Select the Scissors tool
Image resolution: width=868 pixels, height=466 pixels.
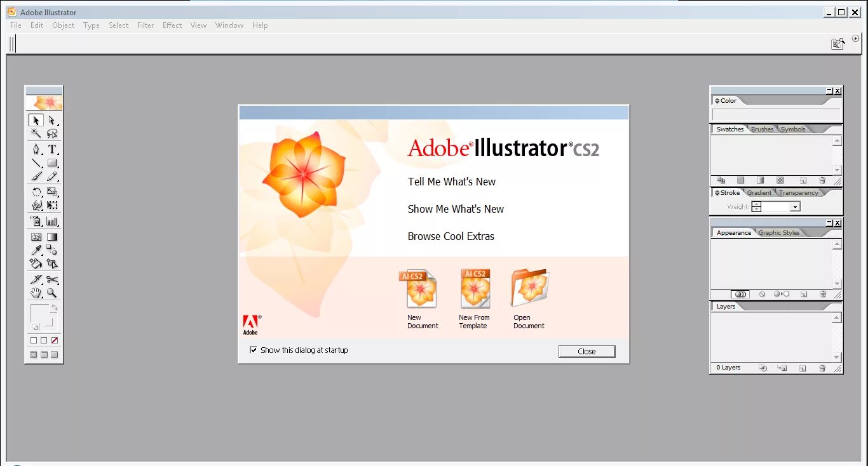(x=52, y=279)
